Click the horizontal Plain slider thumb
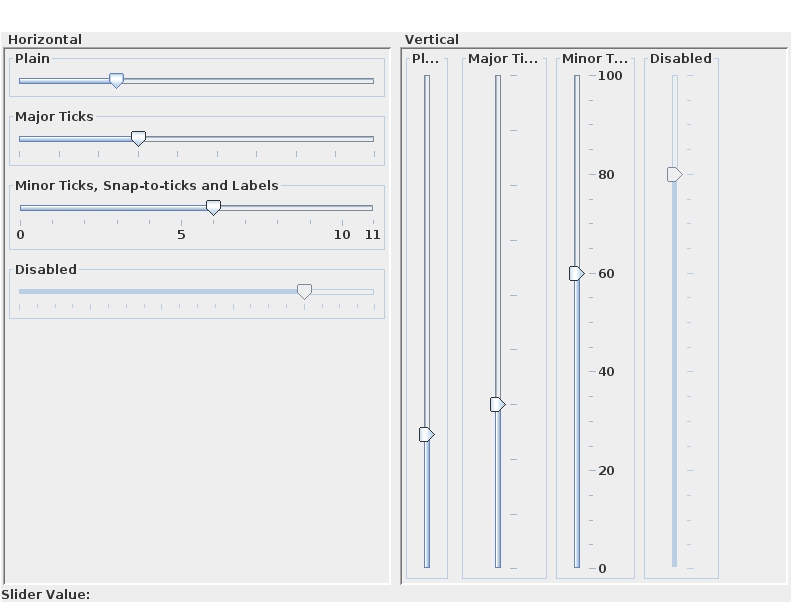Screen dimensions: 792x603 click(116, 81)
